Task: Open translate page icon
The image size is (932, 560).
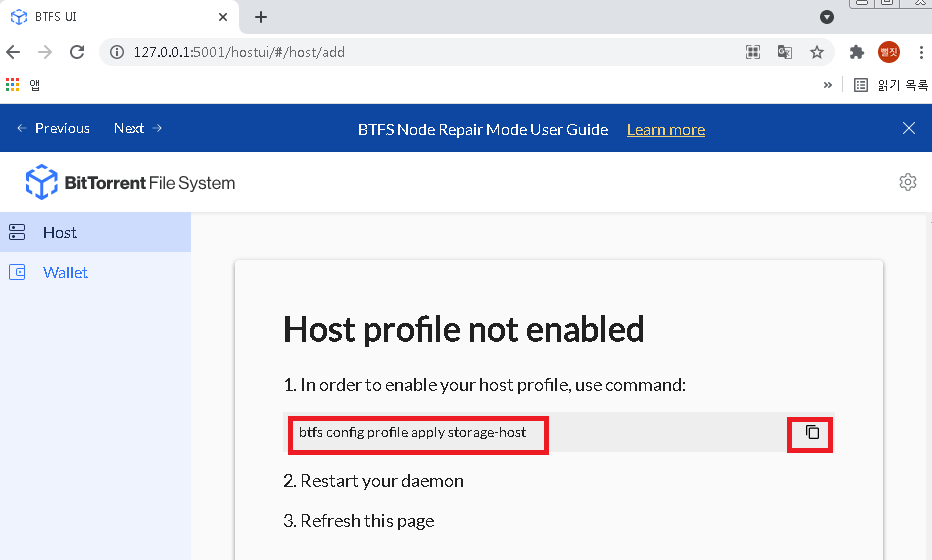Action: click(785, 52)
